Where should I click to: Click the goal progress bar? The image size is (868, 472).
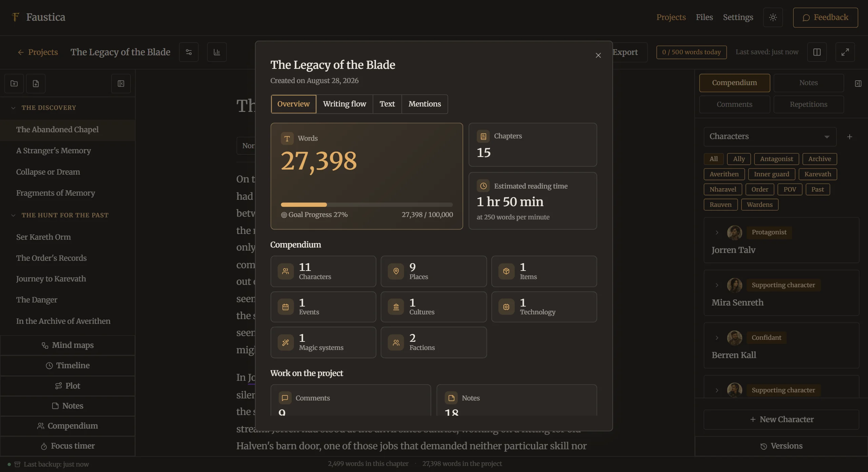367,204
